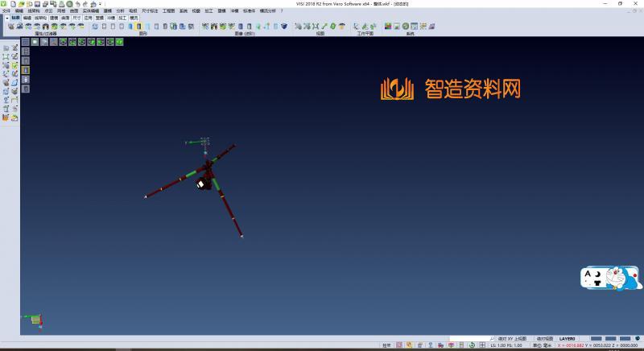644x351 pixels.
Task: Open the 文件 menu
Action: click(6, 10)
